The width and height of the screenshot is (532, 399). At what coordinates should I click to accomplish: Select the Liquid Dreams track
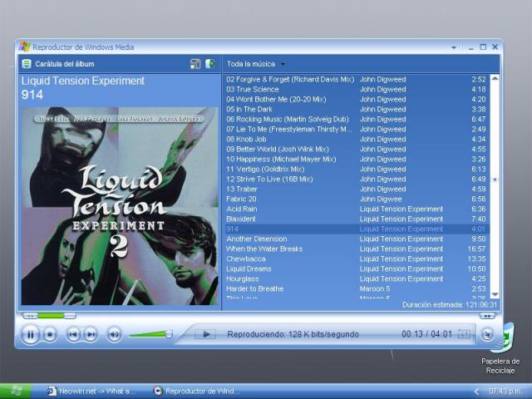[357, 268]
